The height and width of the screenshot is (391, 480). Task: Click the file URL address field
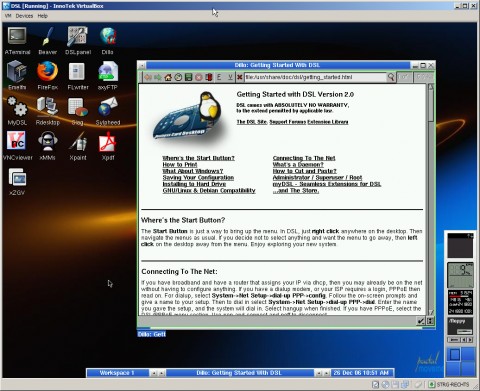coord(315,77)
